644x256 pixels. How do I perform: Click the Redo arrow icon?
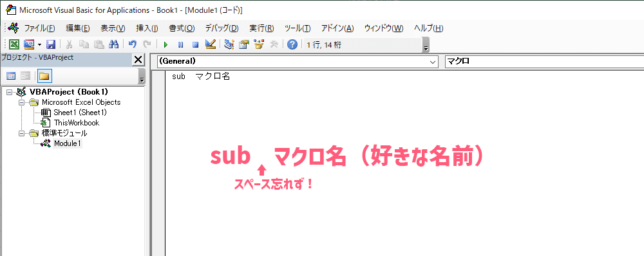147,44
